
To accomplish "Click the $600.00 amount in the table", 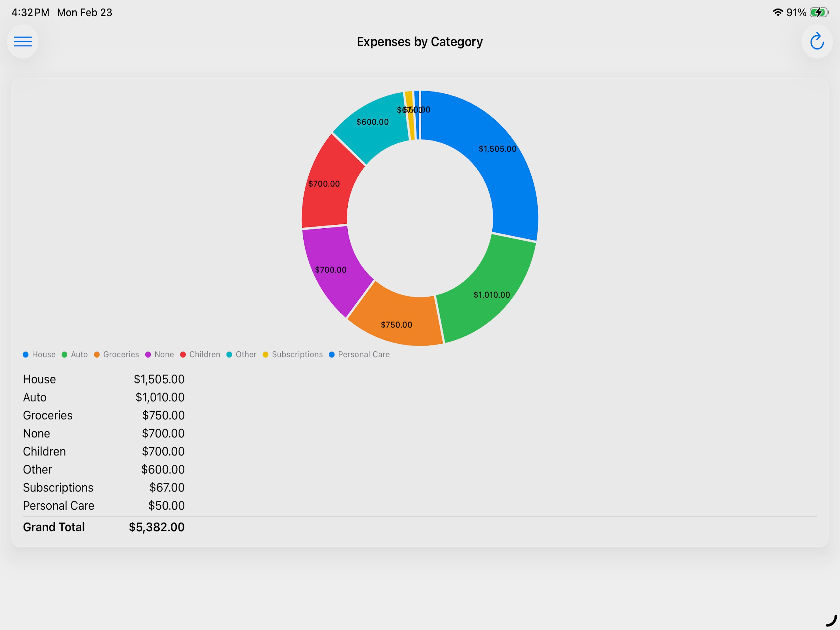I will [x=163, y=469].
